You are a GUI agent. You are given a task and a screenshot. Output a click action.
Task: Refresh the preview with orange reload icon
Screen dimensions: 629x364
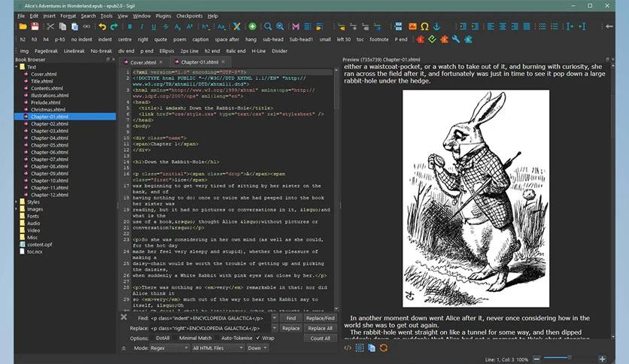tap(384, 348)
